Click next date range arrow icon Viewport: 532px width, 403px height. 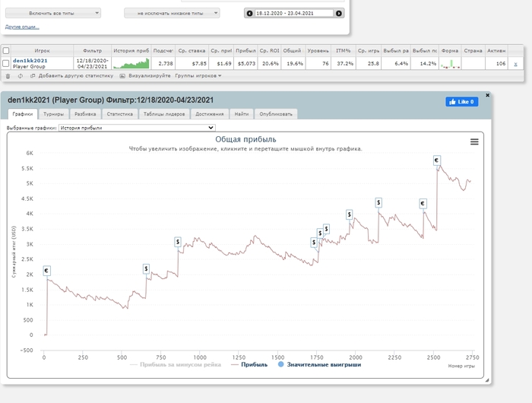(339, 13)
